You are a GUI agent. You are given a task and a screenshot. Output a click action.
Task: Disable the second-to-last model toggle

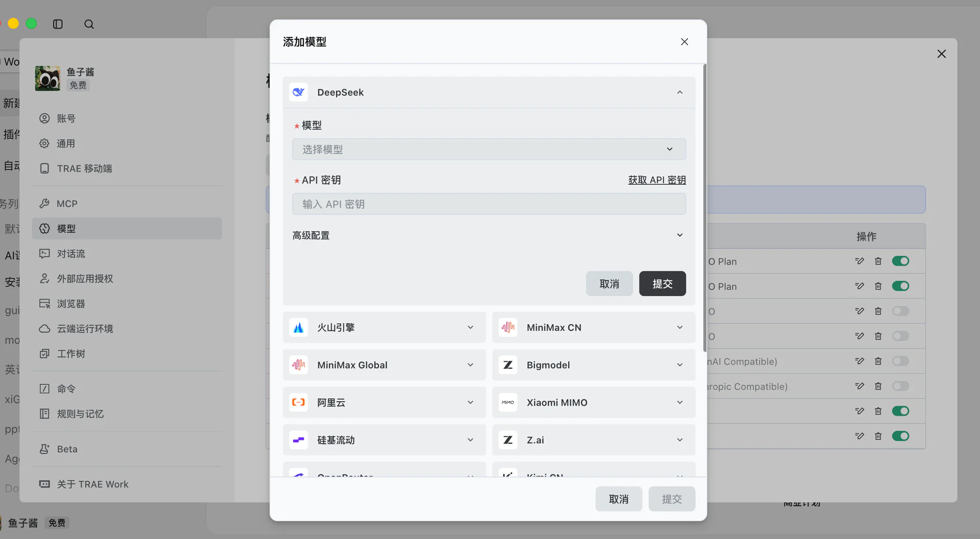(900, 411)
